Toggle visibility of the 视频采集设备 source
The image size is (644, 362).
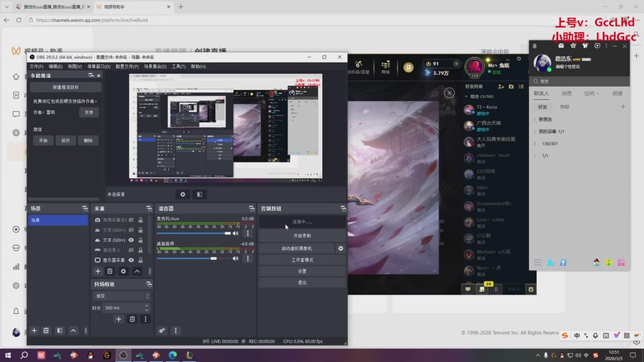(x=131, y=220)
